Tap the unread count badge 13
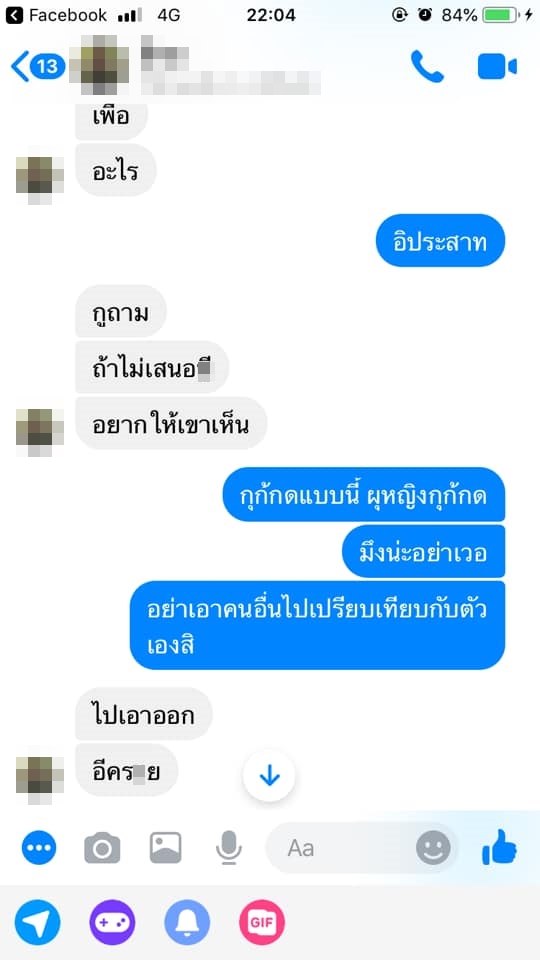This screenshot has height=960, width=540. pyautogui.click(x=47, y=66)
